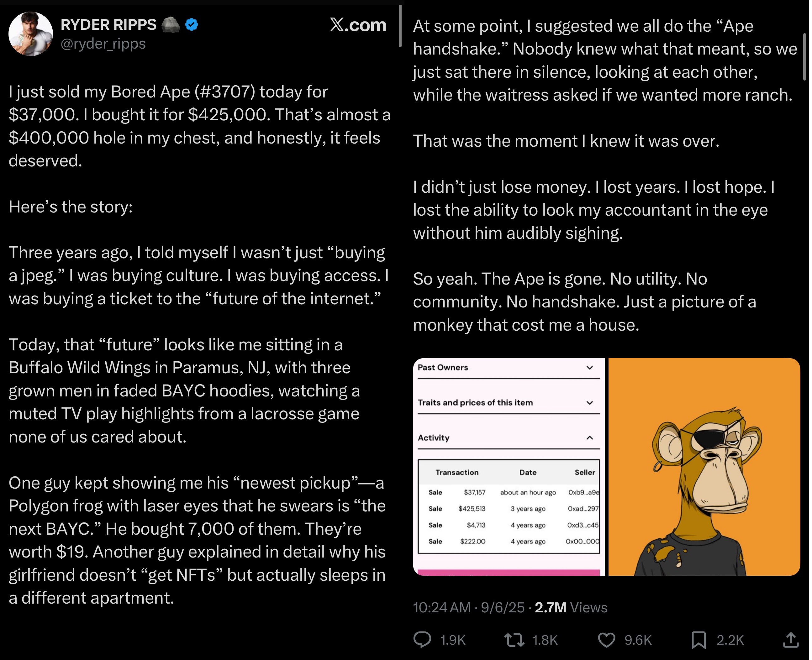Viewport: 812px width, 660px height.
Task: Open the reply comment bubble icon
Action: (x=422, y=639)
